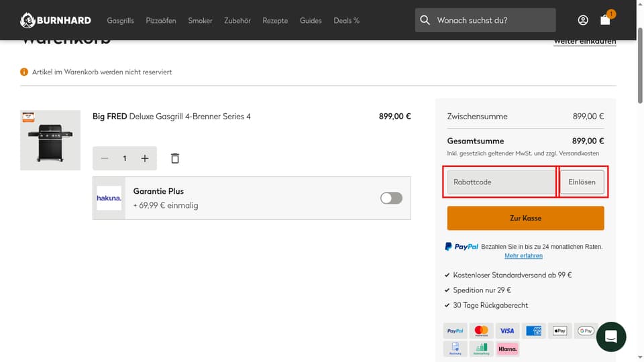Click 30 Tage Rückgaberecht text

pyautogui.click(x=490, y=306)
